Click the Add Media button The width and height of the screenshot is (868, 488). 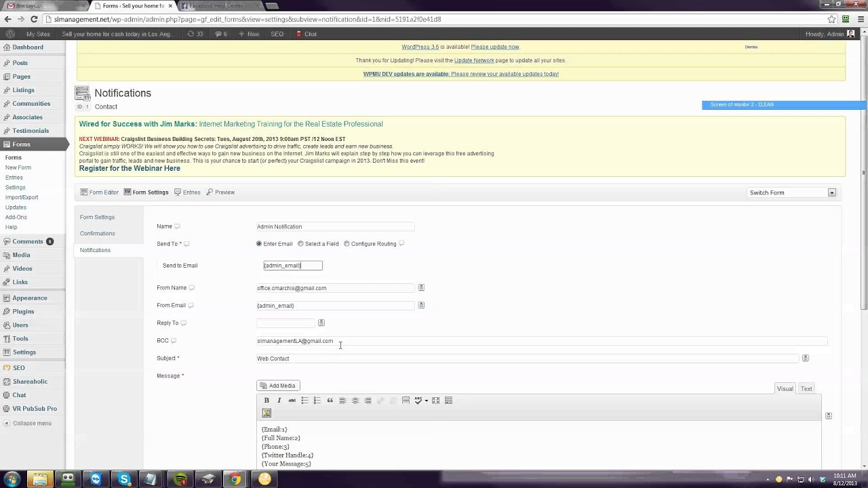(x=278, y=386)
